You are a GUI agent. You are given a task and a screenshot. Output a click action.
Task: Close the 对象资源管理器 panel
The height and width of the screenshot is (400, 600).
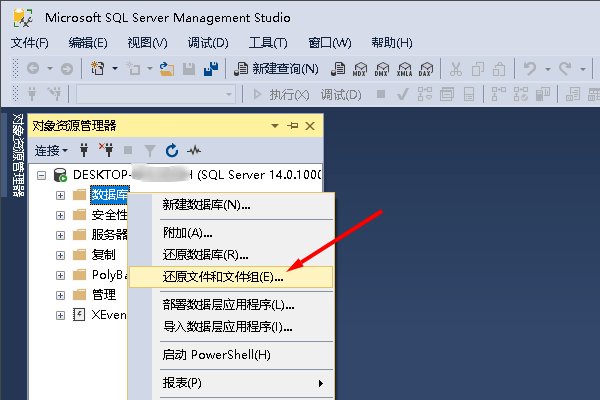click(x=310, y=126)
